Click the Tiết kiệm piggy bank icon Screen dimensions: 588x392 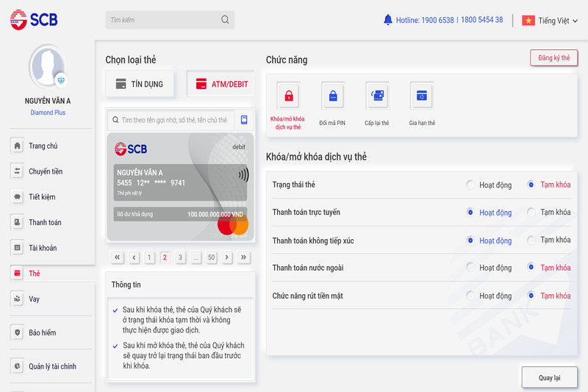point(17,196)
